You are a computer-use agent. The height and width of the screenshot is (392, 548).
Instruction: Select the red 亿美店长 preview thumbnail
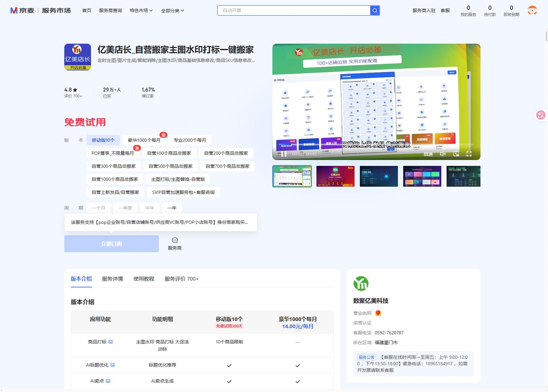click(335, 176)
